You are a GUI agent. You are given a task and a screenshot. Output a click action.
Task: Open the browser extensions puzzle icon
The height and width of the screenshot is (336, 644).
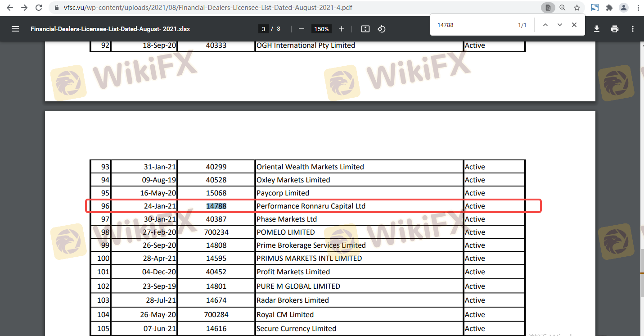click(x=609, y=8)
